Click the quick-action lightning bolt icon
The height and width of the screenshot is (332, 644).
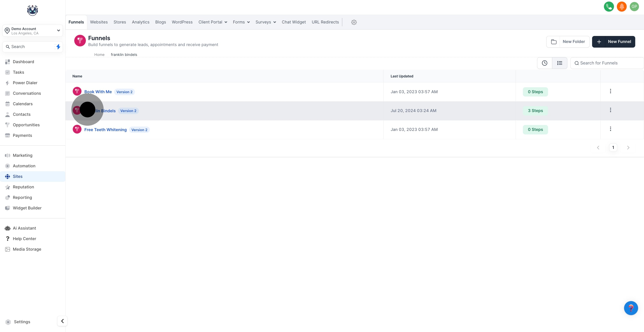(58, 47)
